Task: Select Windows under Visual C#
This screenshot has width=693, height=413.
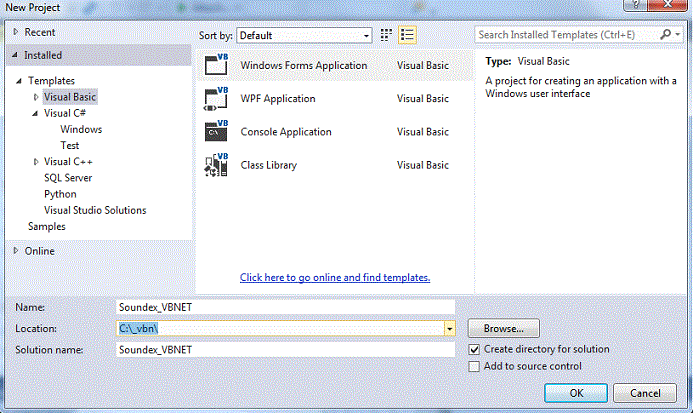Action: 81,129
